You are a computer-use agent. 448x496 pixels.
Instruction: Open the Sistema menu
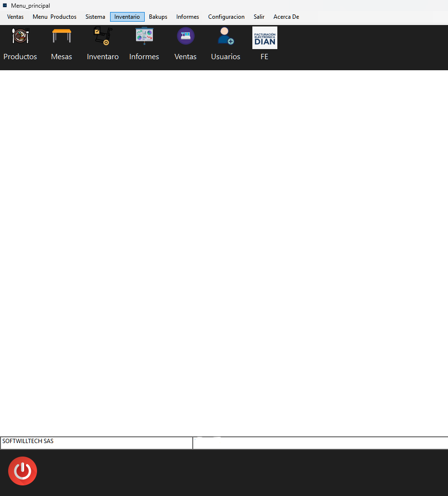pyautogui.click(x=95, y=17)
